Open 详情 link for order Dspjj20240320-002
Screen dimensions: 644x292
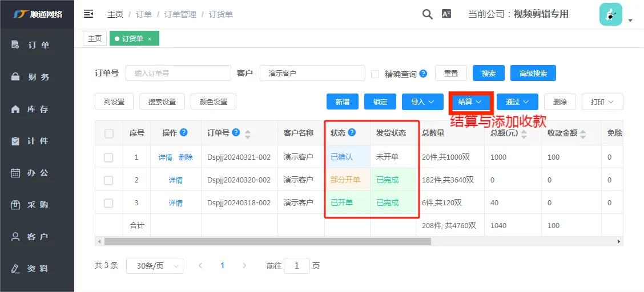click(176, 180)
